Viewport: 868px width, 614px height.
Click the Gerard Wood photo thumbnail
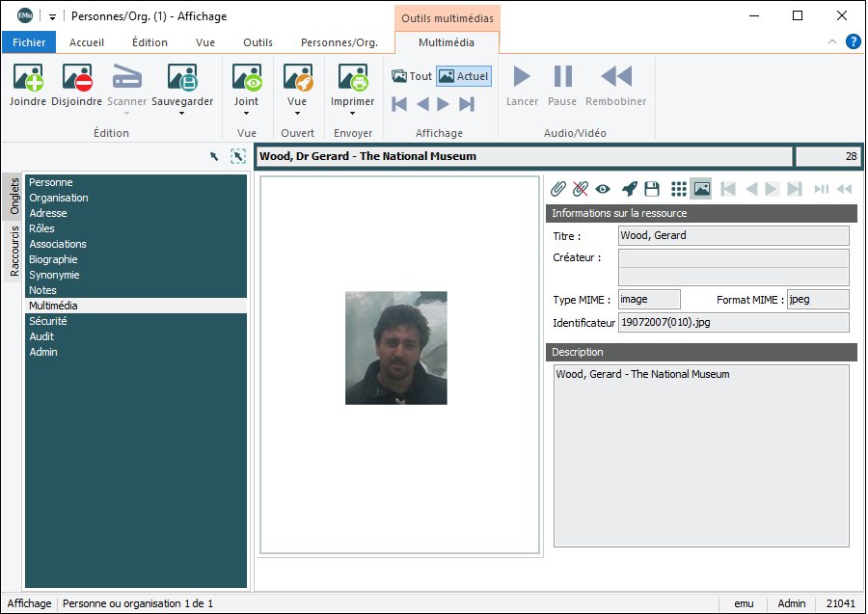(x=396, y=348)
